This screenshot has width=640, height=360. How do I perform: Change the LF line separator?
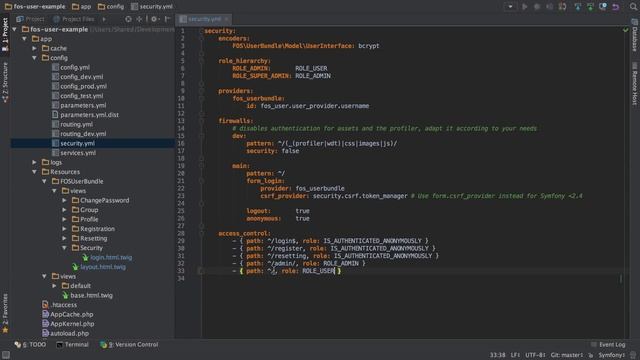coord(516,355)
